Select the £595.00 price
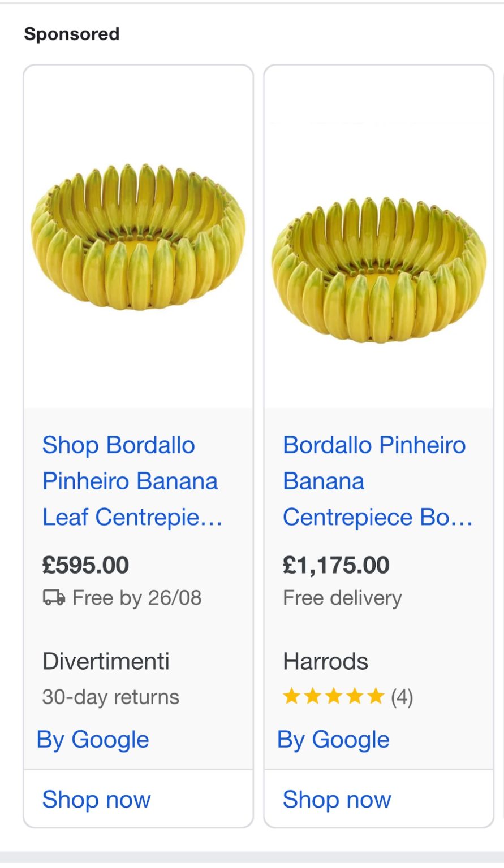Viewport: 504px width, 868px height. point(86,565)
